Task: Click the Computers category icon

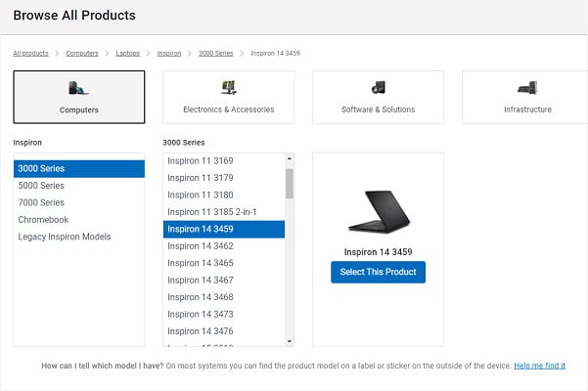Action: [x=78, y=88]
